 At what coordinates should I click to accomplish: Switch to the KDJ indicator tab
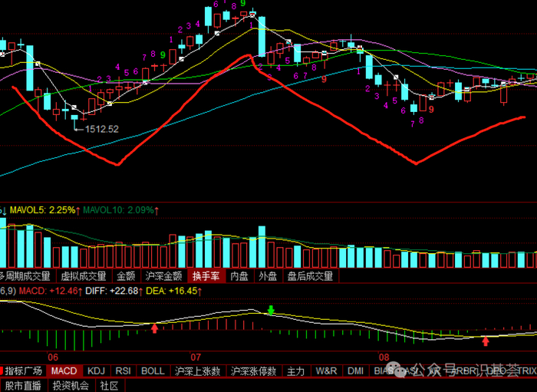[x=96, y=371]
